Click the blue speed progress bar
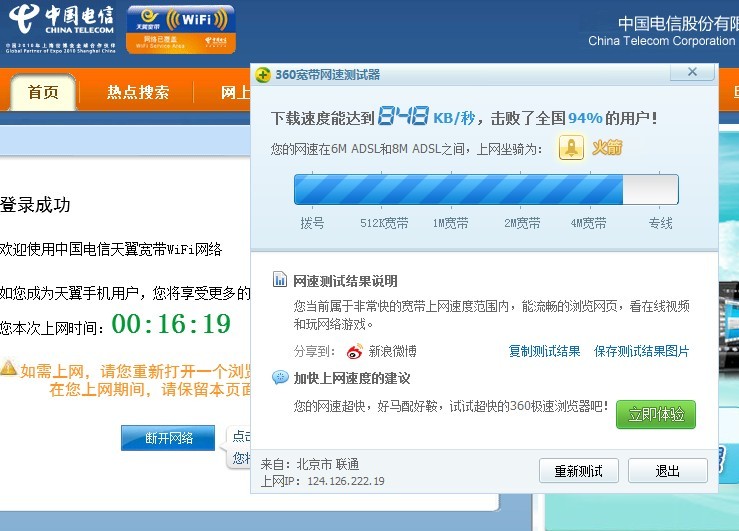739x531 pixels. pos(486,189)
